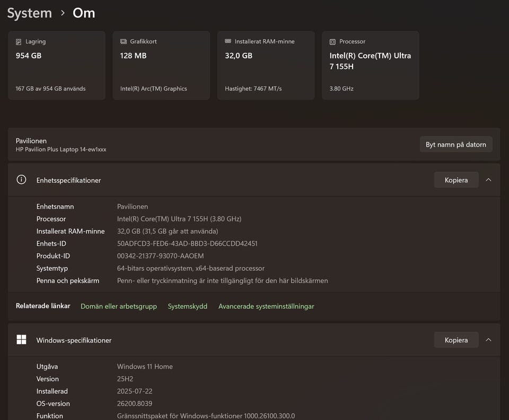Image resolution: width=509 pixels, height=420 pixels.
Task: Copy device specifications with Kopiera button
Action: [456, 180]
